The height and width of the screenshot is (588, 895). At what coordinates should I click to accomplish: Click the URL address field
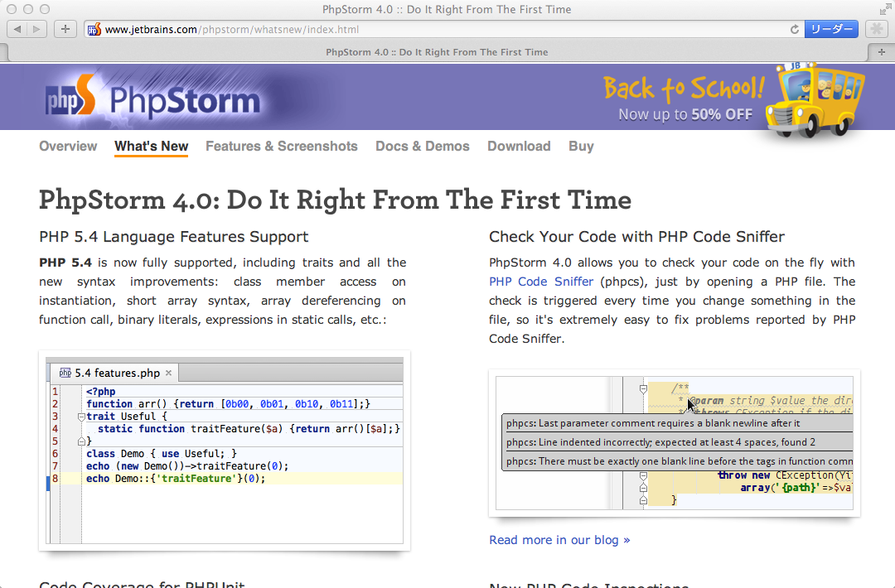(x=447, y=29)
